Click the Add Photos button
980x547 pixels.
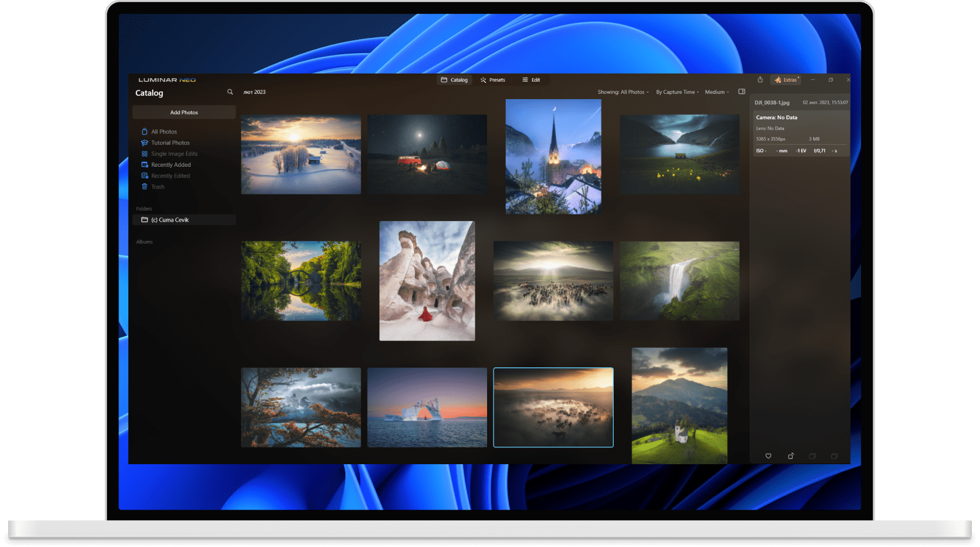click(x=184, y=113)
